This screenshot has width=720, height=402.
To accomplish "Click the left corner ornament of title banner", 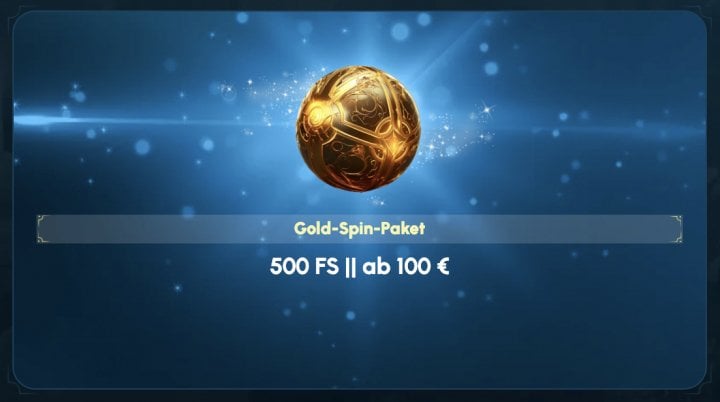I will tap(42, 229).
